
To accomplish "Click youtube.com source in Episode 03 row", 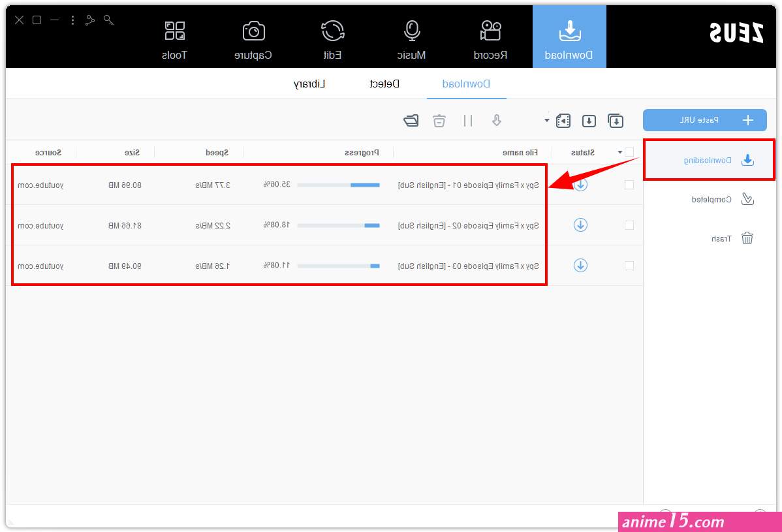I will coord(40,266).
